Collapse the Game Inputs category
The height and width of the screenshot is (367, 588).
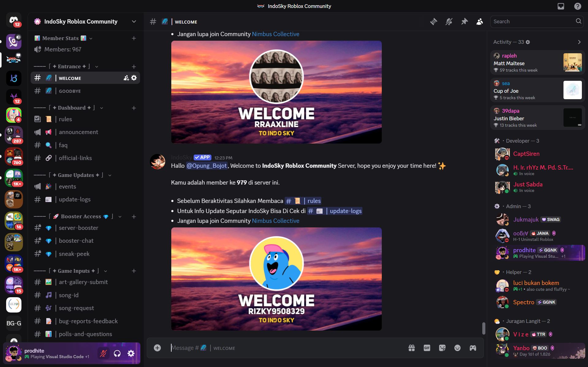coord(70,271)
